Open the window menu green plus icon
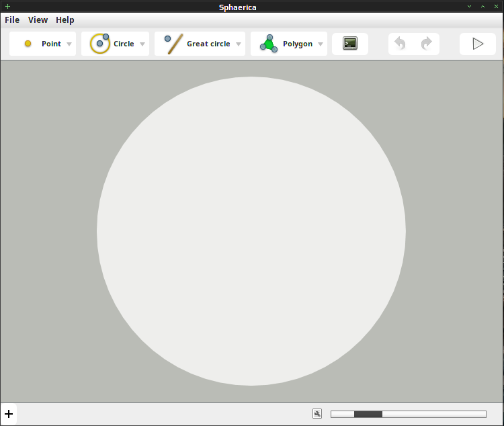Screen dimensions: 504x426 [x=7, y=7]
